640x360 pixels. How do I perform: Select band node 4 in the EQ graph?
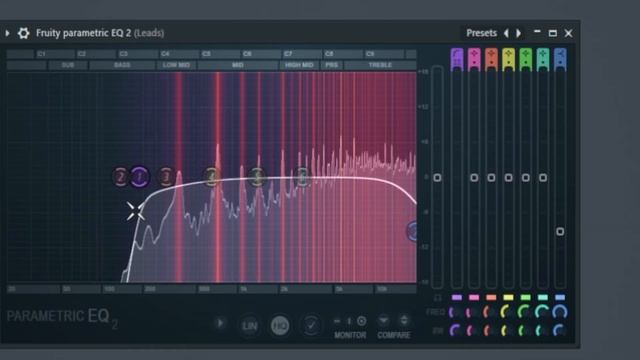pos(211,177)
